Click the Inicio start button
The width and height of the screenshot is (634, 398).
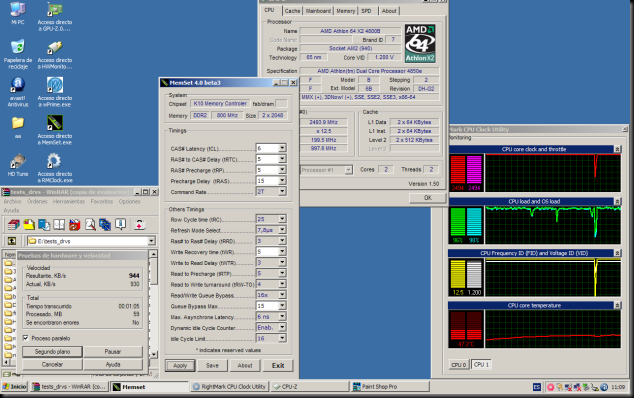point(14,387)
